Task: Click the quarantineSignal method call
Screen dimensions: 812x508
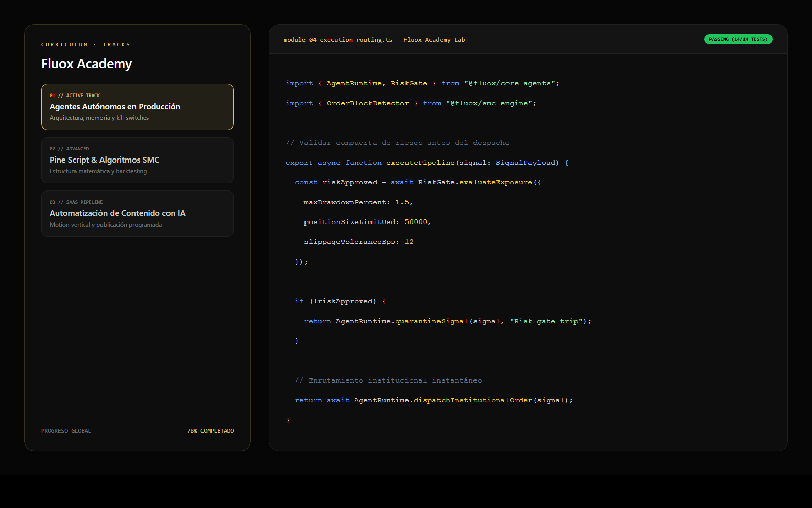Action: [432, 321]
